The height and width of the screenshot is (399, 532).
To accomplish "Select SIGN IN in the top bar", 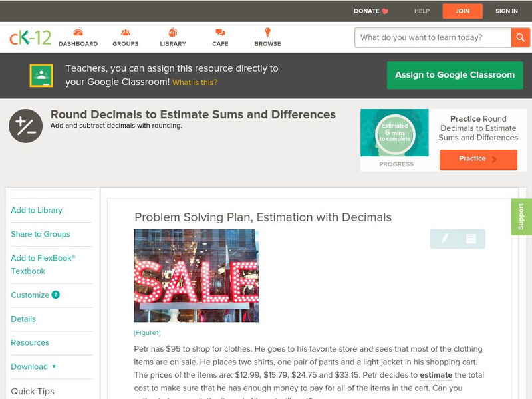I will pos(507,11).
